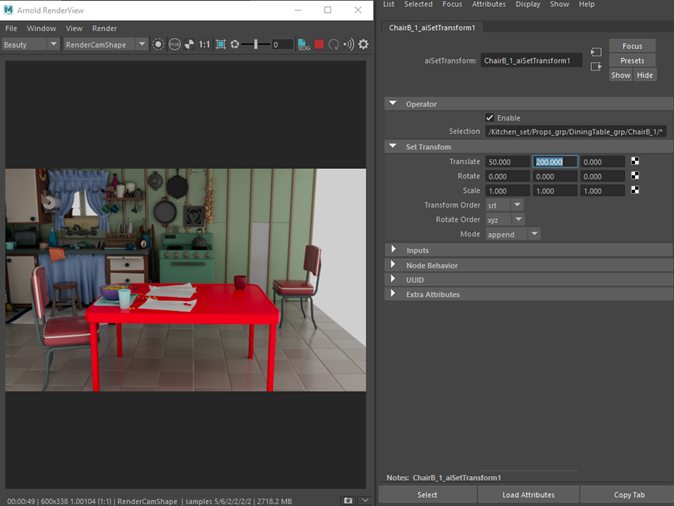
Task: Click the Select button at the bottom
Action: click(x=427, y=495)
